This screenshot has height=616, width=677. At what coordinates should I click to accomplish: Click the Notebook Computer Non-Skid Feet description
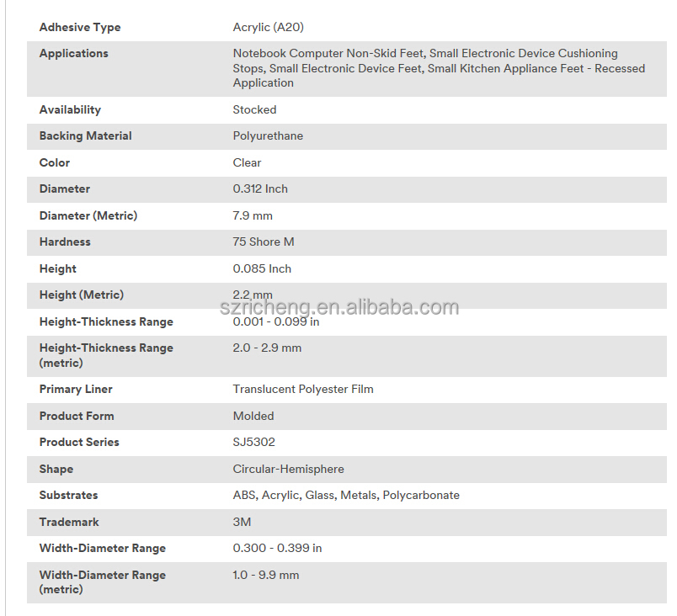tap(439, 68)
